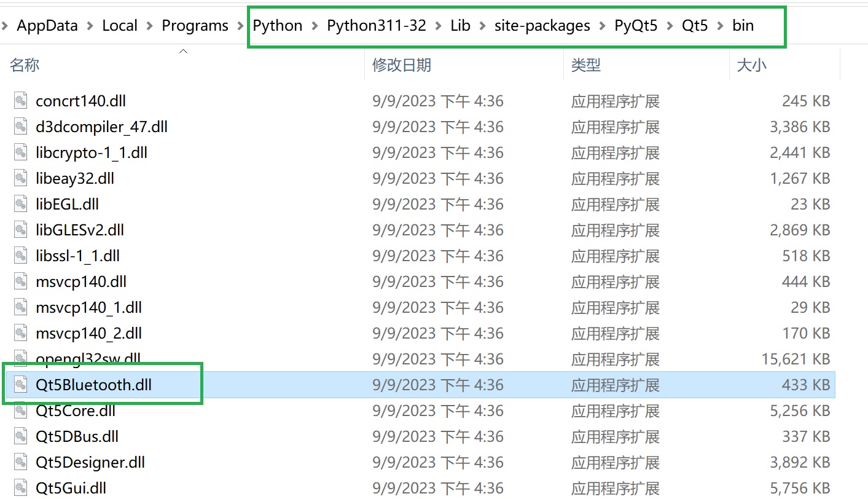Select the file named msvcp140_1.dll

point(89,307)
